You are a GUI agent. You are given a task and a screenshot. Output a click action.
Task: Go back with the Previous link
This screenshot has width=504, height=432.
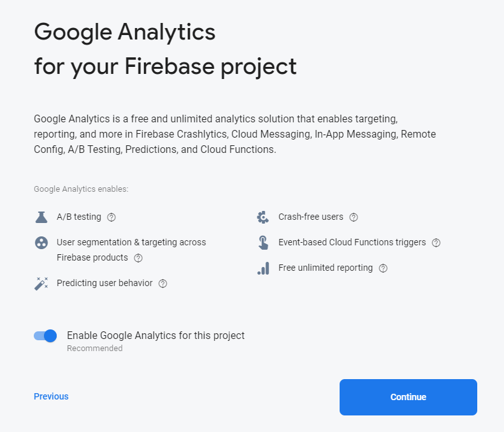(51, 396)
